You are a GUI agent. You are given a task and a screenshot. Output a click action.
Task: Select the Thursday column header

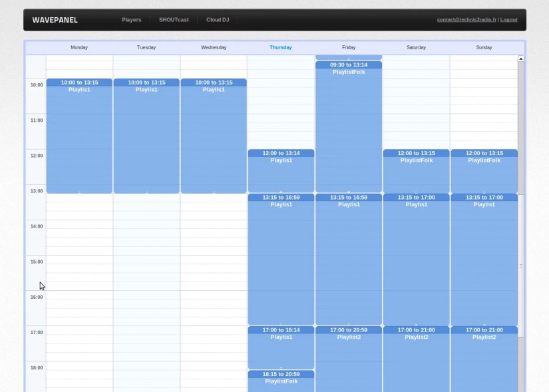point(281,47)
